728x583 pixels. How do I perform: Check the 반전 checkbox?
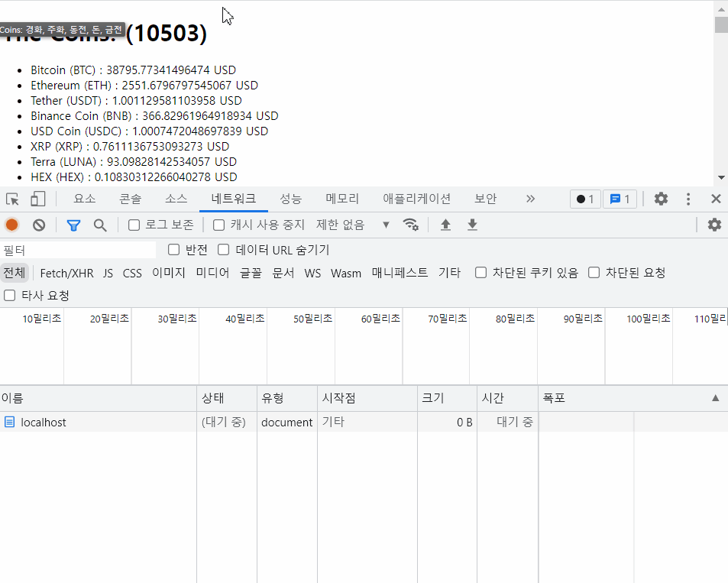point(173,250)
